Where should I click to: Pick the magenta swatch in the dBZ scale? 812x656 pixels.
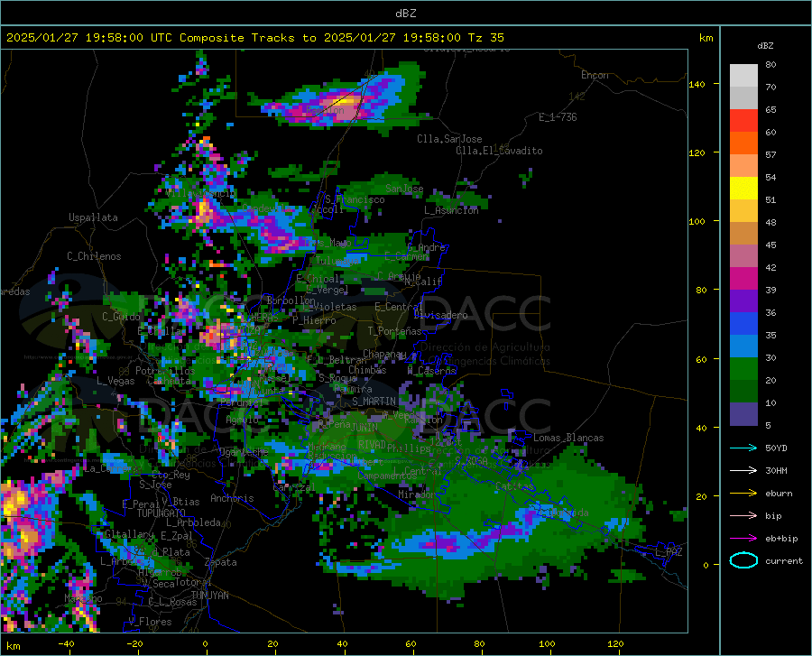743,279
